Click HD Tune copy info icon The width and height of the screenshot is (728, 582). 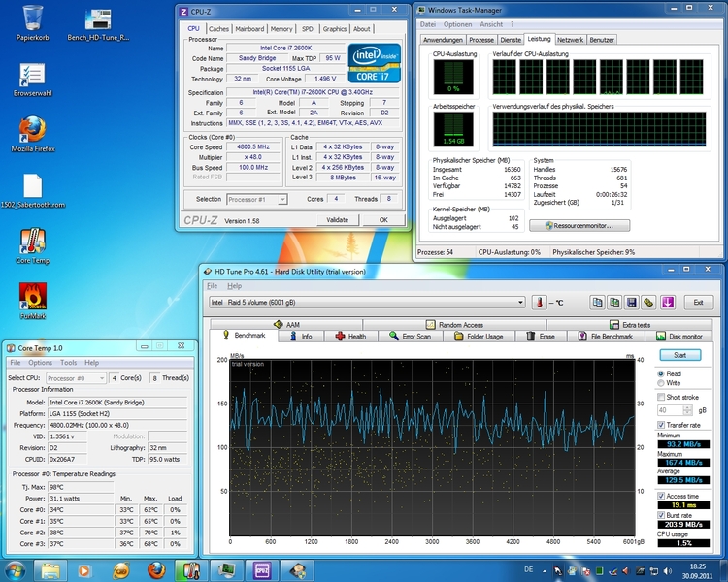click(598, 303)
